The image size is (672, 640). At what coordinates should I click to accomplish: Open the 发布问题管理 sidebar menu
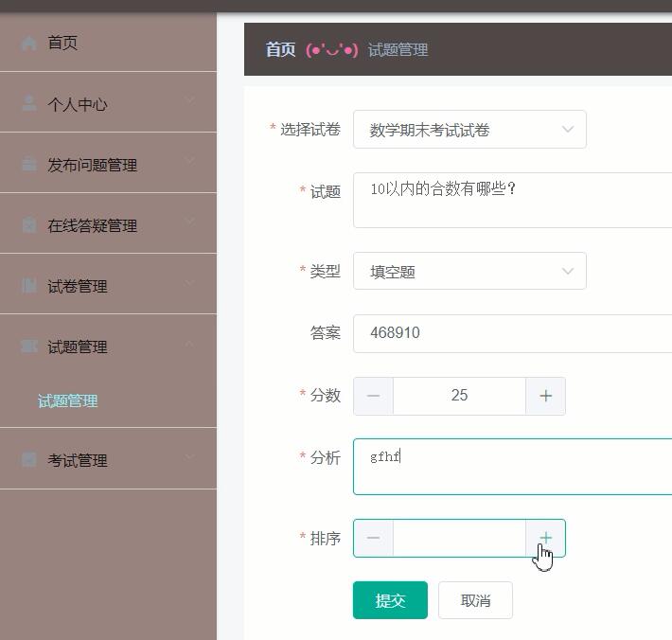[108, 163]
